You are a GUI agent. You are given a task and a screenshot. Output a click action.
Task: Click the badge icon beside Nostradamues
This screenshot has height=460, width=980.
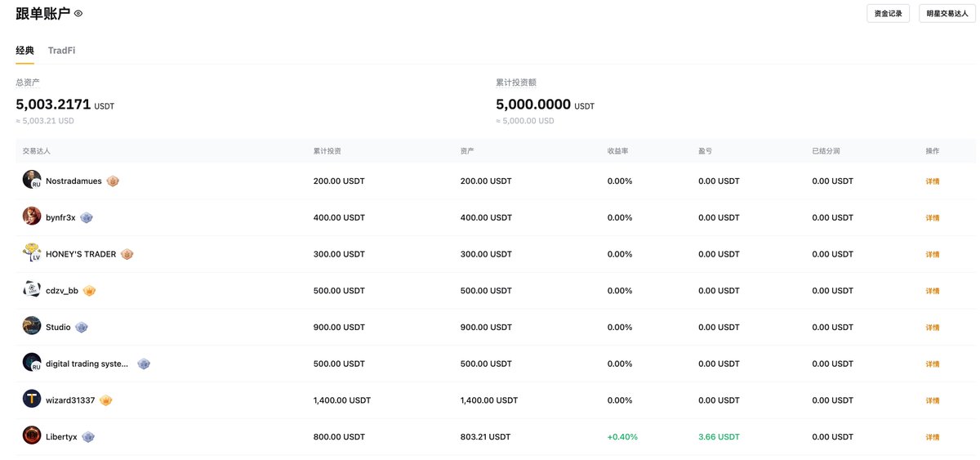tap(113, 181)
